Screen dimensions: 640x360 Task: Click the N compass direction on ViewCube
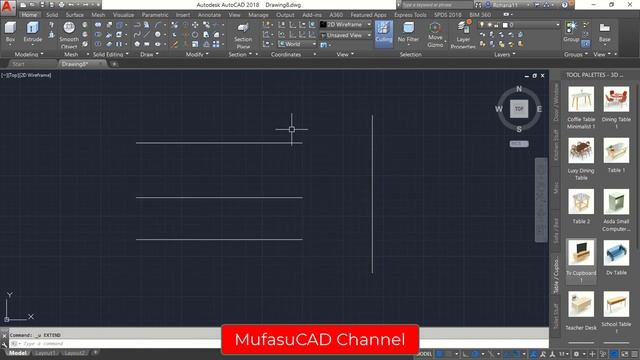[x=519, y=89]
